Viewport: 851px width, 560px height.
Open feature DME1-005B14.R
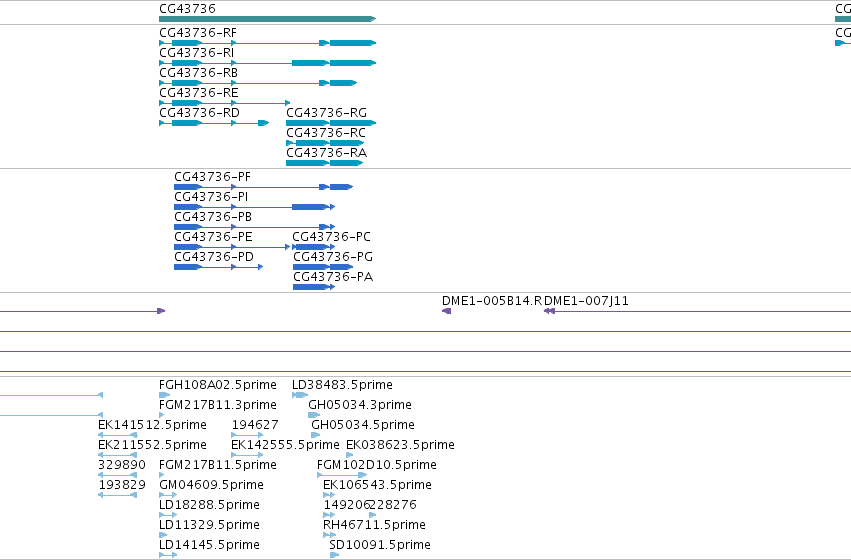[x=447, y=311]
